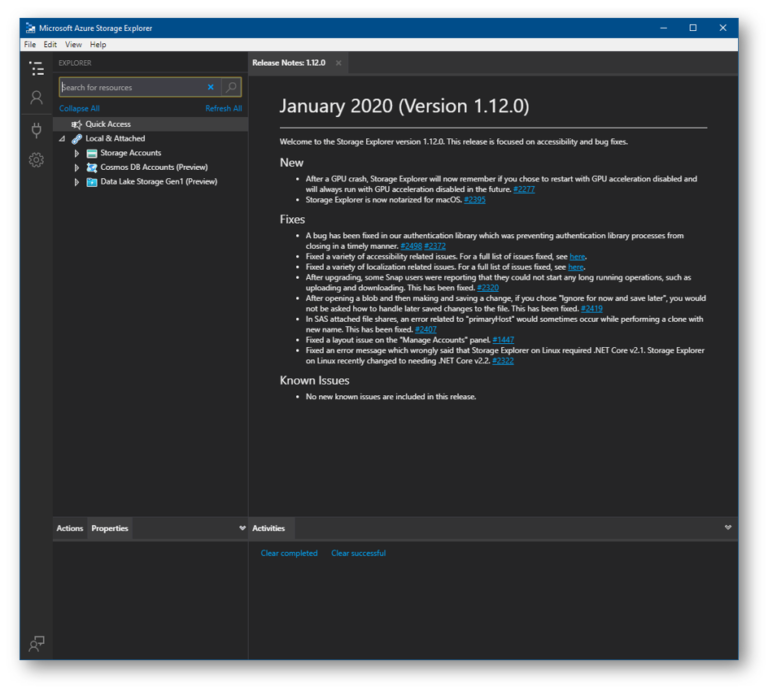Select Local & Attached tree item label
The image size is (768, 687).
click(115, 139)
